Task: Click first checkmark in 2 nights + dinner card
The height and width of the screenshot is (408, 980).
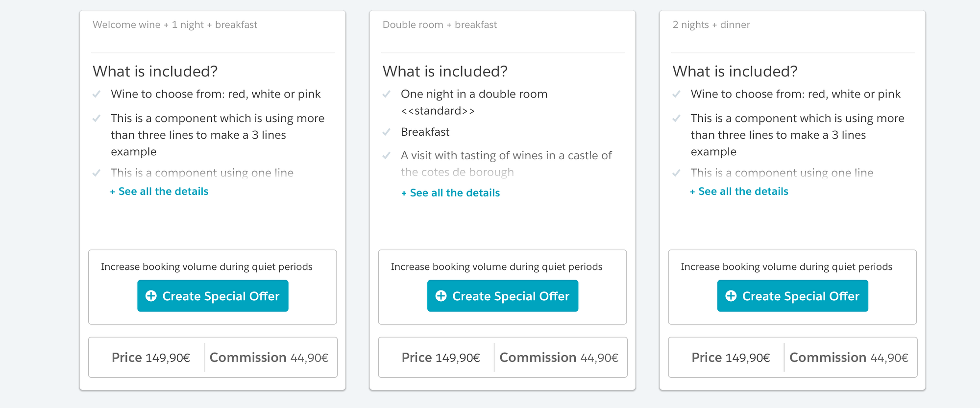Action: (x=677, y=94)
